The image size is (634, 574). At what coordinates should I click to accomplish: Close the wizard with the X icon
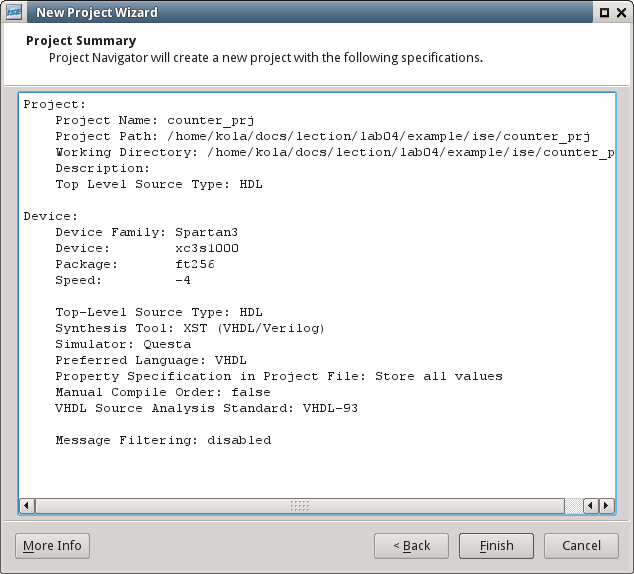pyautogui.click(x=621, y=13)
